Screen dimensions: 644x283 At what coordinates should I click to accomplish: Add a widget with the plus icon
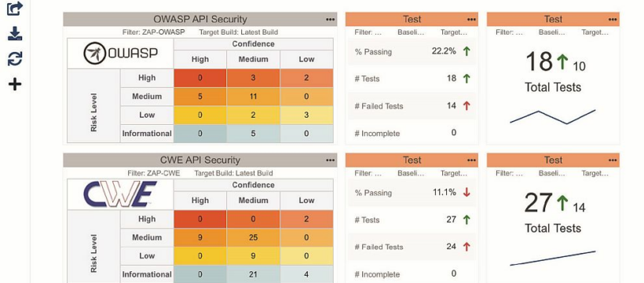pos(15,84)
